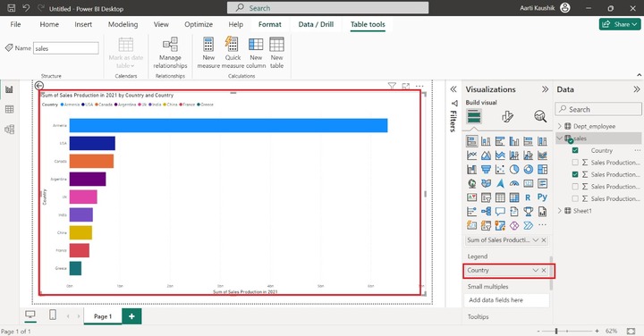The width and height of the screenshot is (644, 336).
Task: Add a New column
Action: [256, 53]
